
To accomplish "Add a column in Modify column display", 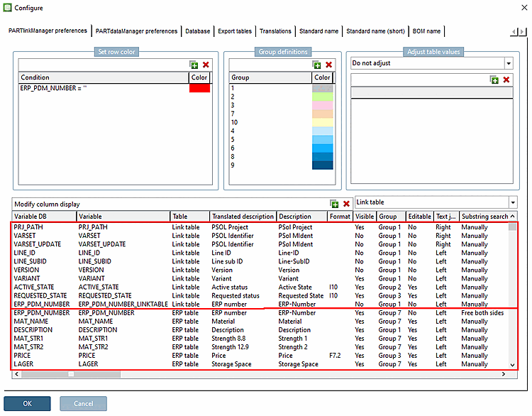I will click(x=335, y=204).
